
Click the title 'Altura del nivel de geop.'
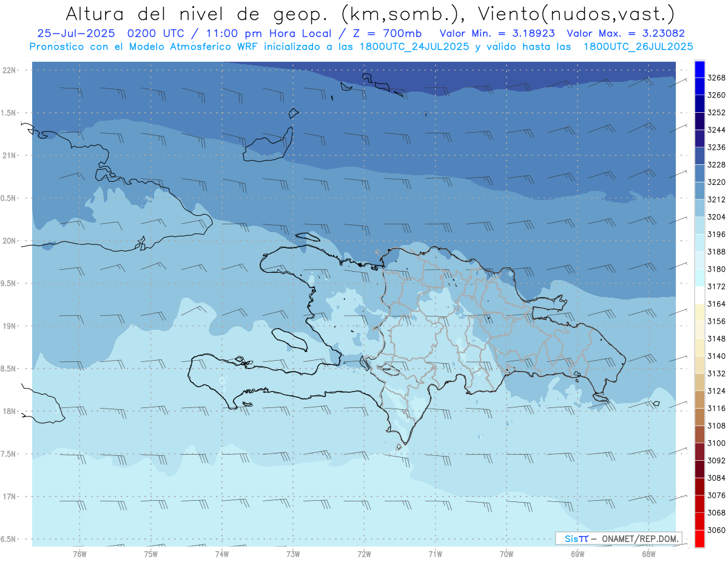(197, 13)
